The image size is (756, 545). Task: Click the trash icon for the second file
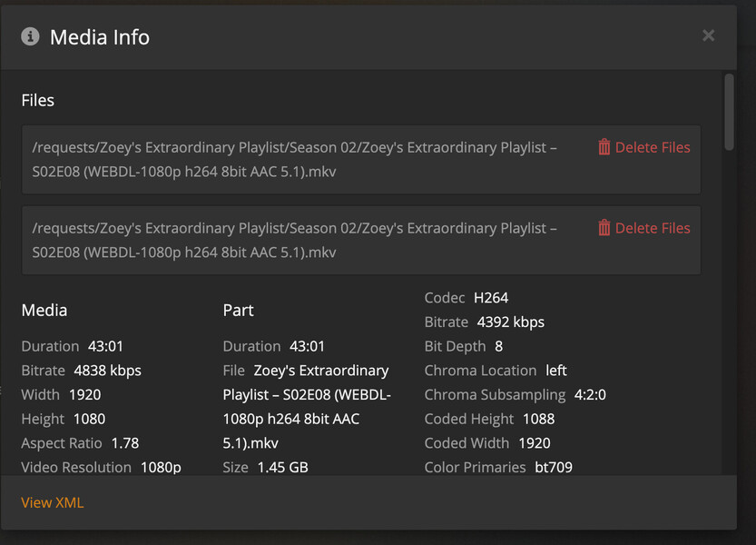(x=604, y=228)
